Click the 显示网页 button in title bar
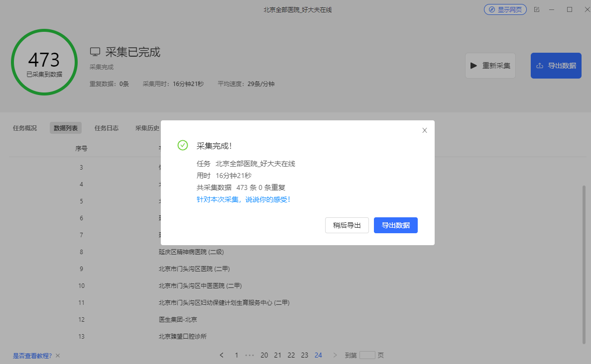Viewport: 591px width, 364px height. click(505, 9)
